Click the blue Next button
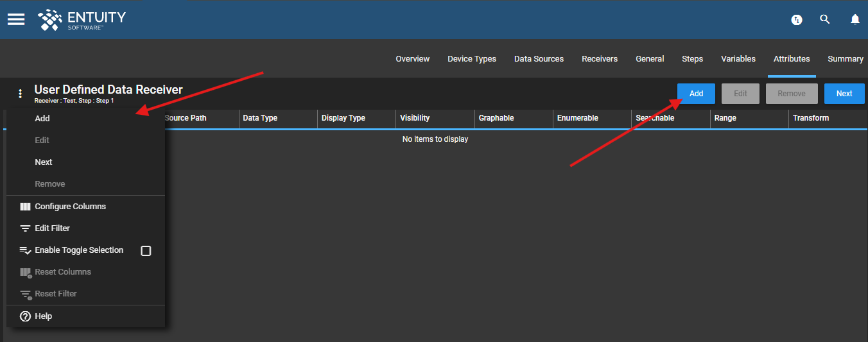 (x=844, y=94)
